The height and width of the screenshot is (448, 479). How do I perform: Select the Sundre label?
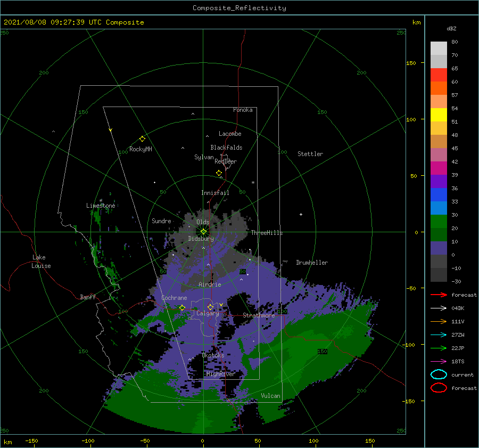(161, 221)
